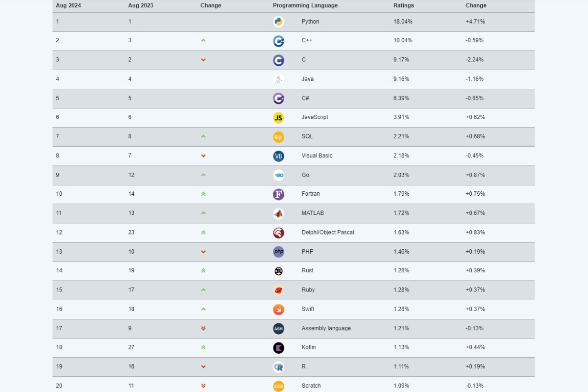This screenshot has height=392, width=588.
Task: Select the PHP logo icon
Action: click(278, 252)
